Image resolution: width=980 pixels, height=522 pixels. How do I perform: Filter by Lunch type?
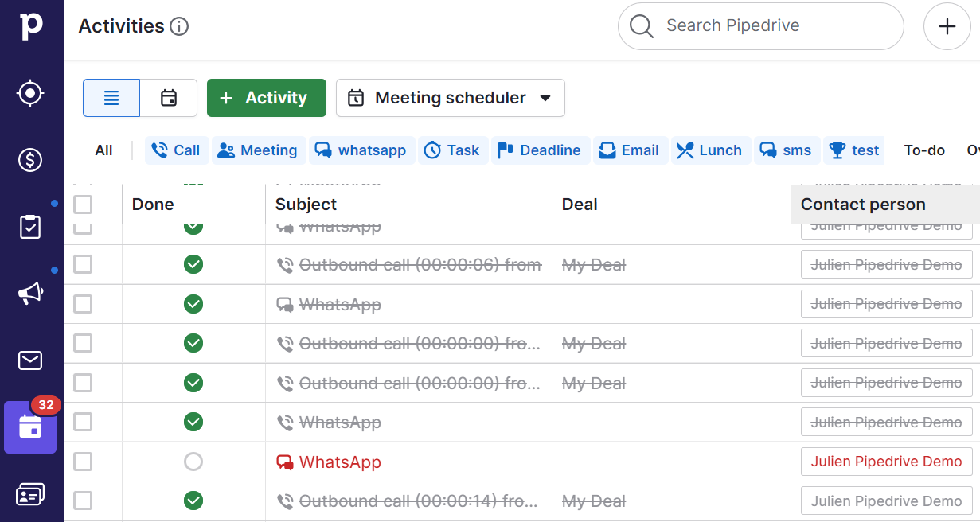(x=711, y=150)
